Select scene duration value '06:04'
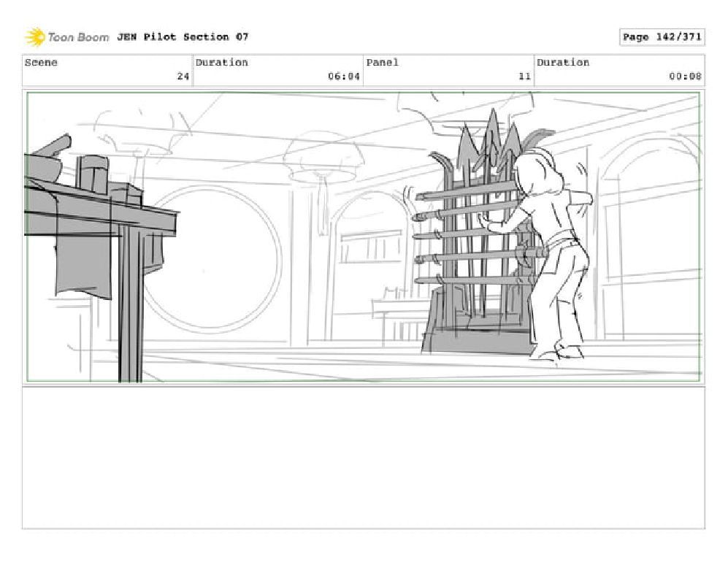 click(344, 76)
